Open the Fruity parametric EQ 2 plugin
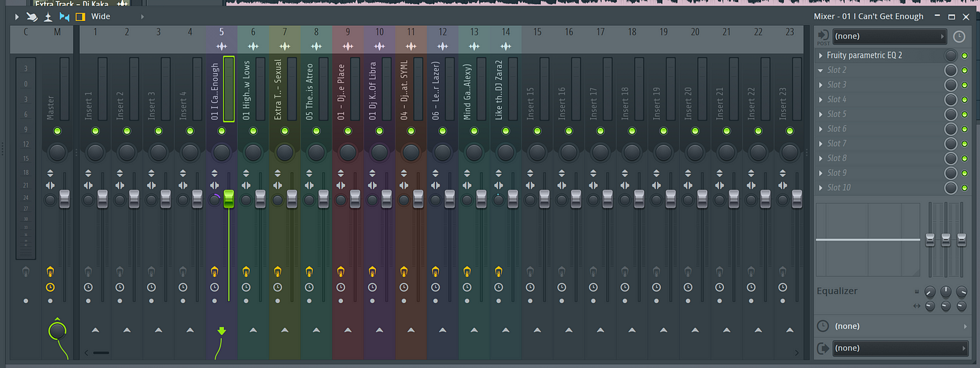Viewport: 980px width, 368px height. pos(864,55)
